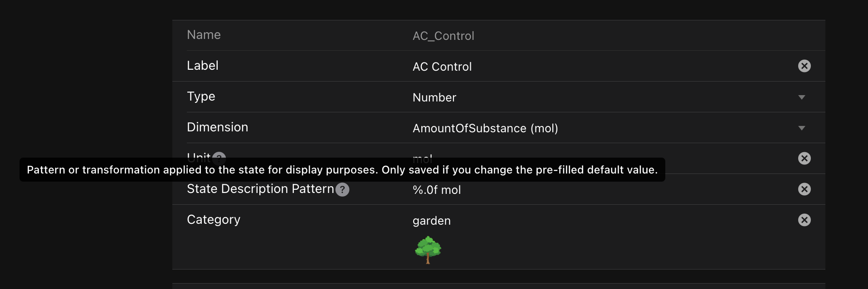Screen dimensions: 868x289
Task: Clear the State Description Pattern value
Action: [x=804, y=189]
